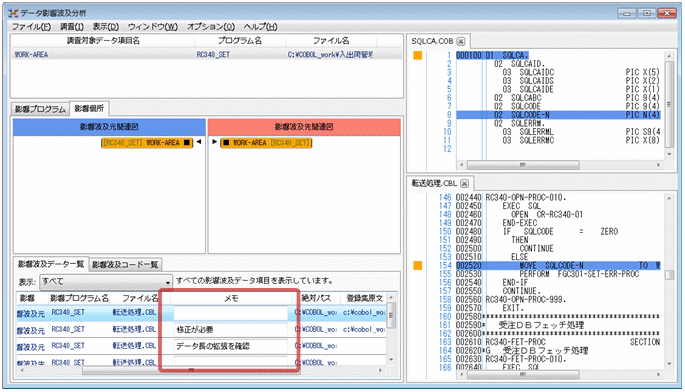685x392 pixels.
Task: Switch to the 影響プログラム tab
Action: (40, 109)
